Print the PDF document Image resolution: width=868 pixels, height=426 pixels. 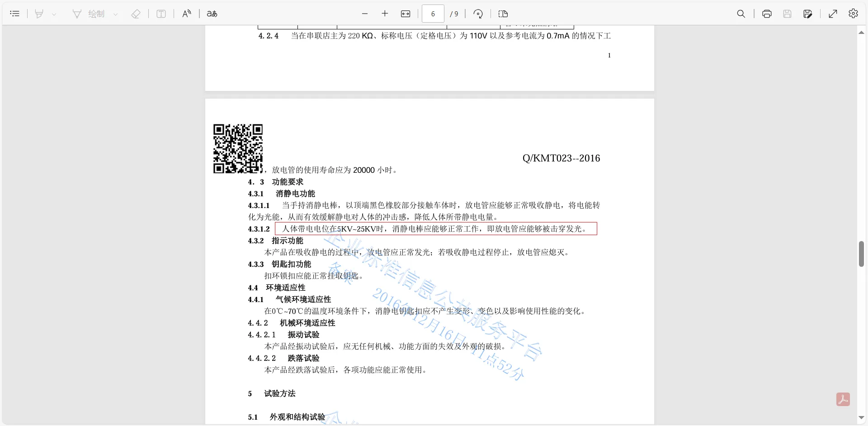click(x=767, y=14)
